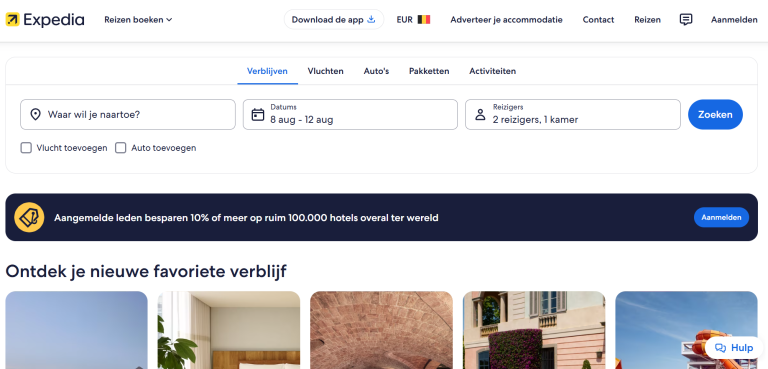This screenshot has height=369, width=768.
Task: Tick the Auto toevoegen checkbox
Action: point(120,148)
